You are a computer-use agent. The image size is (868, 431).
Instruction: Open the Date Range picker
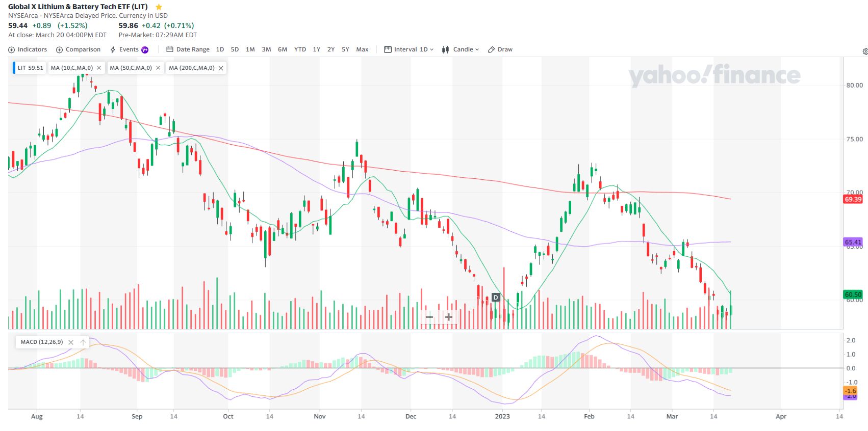coord(188,49)
